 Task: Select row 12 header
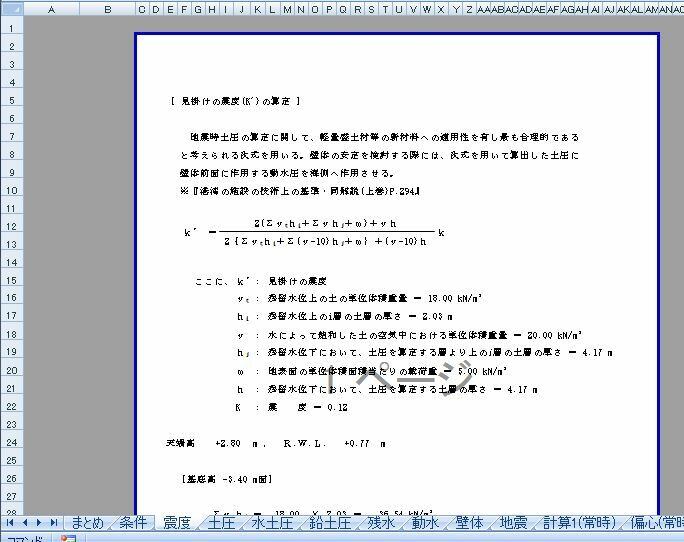12,226
